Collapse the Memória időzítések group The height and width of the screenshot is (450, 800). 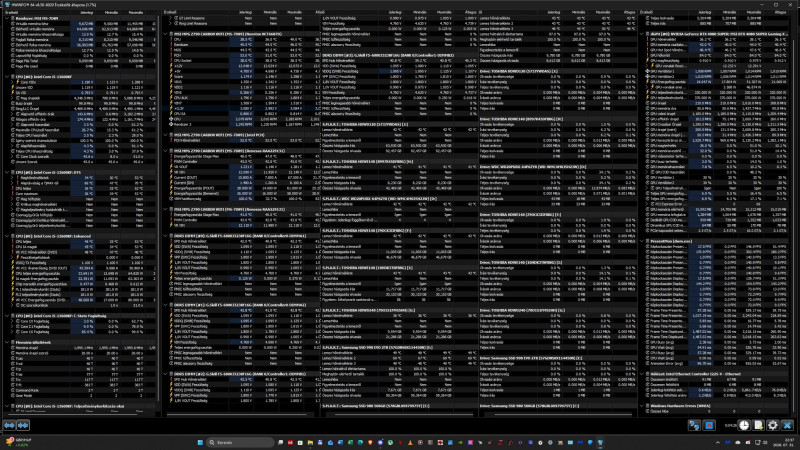coord(7,342)
